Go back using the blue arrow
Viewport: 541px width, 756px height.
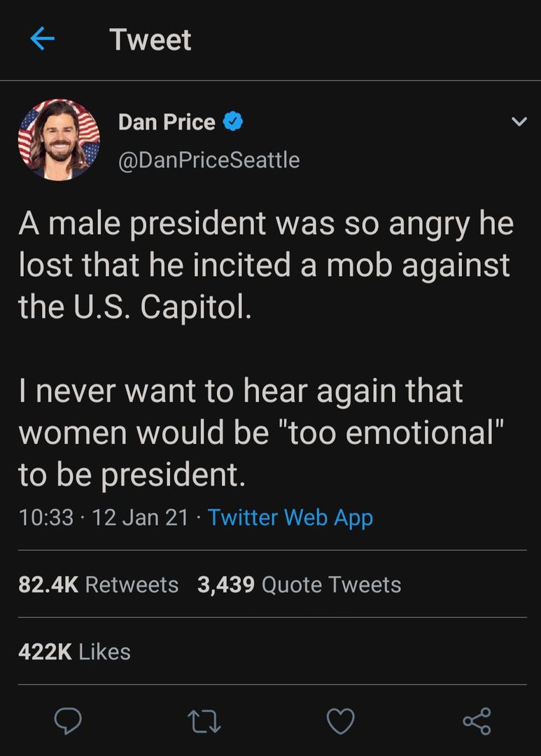tap(43, 39)
